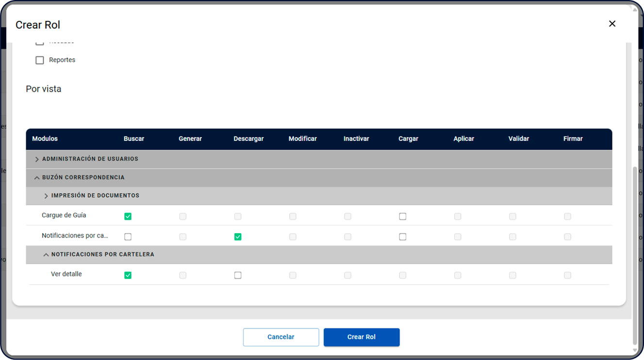The height and width of the screenshot is (360, 644).
Task: Enable Buscar for Notificaciones por ca… row
Action: point(128,237)
